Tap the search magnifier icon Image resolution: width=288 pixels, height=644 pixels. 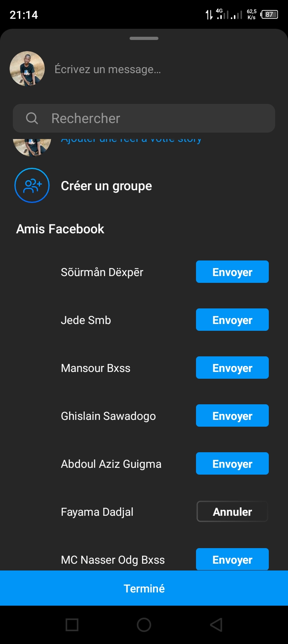pos(32,118)
